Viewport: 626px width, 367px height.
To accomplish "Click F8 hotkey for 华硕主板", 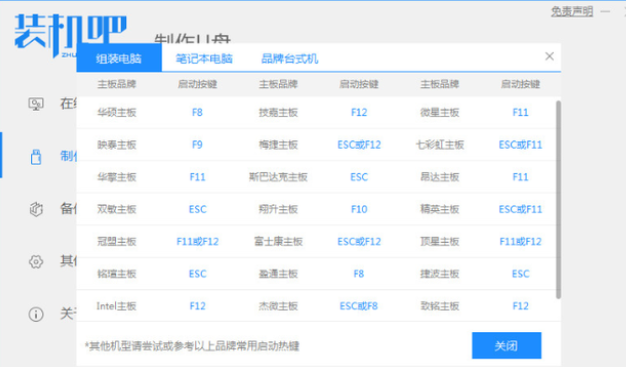I will (197, 113).
